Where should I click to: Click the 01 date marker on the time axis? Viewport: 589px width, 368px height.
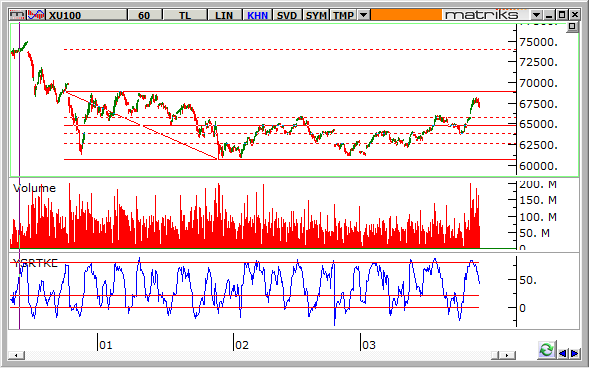(106, 345)
